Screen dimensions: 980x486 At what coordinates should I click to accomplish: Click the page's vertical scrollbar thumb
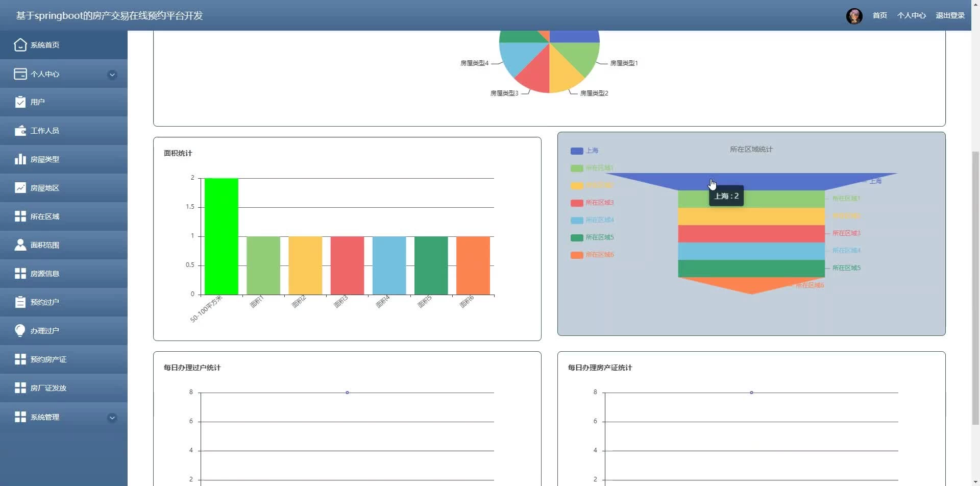click(975, 288)
